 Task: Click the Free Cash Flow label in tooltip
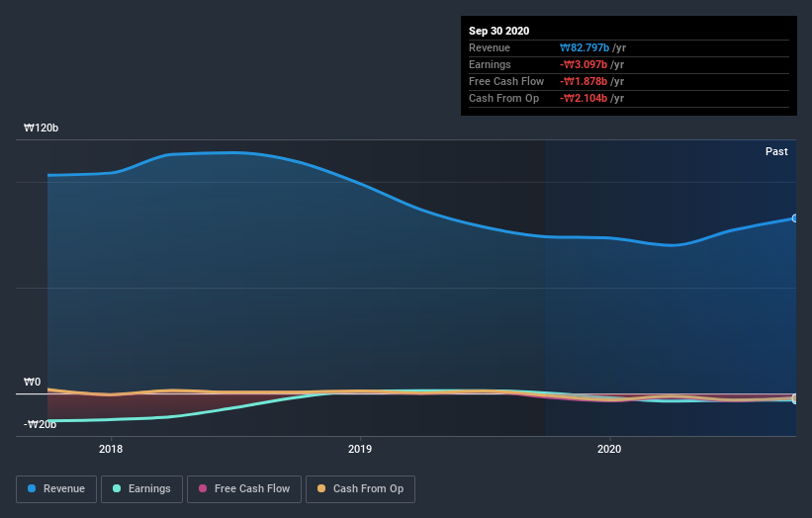click(x=506, y=81)
